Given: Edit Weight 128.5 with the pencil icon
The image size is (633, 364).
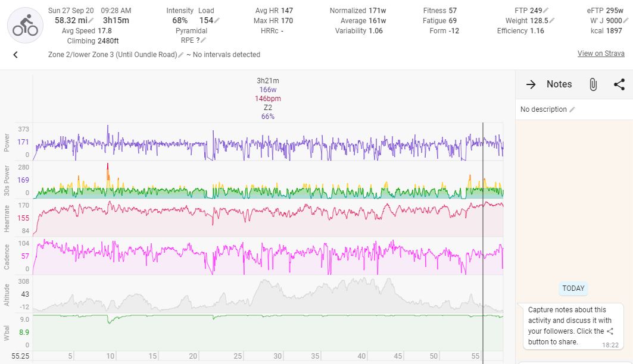Looking at the screenshot, I should [552, 21].
